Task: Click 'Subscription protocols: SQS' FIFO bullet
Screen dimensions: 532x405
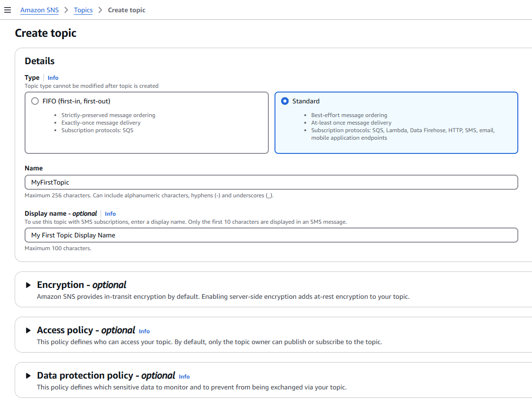Action: coord(97,130)
